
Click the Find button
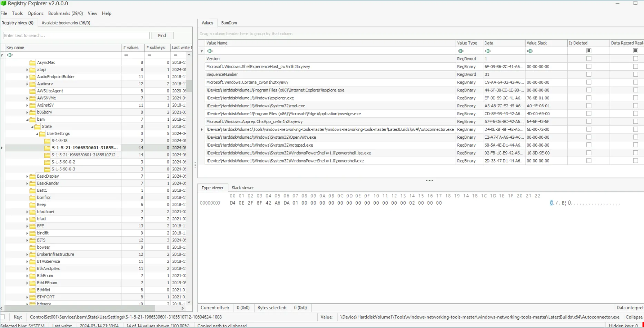click(162, 35)
